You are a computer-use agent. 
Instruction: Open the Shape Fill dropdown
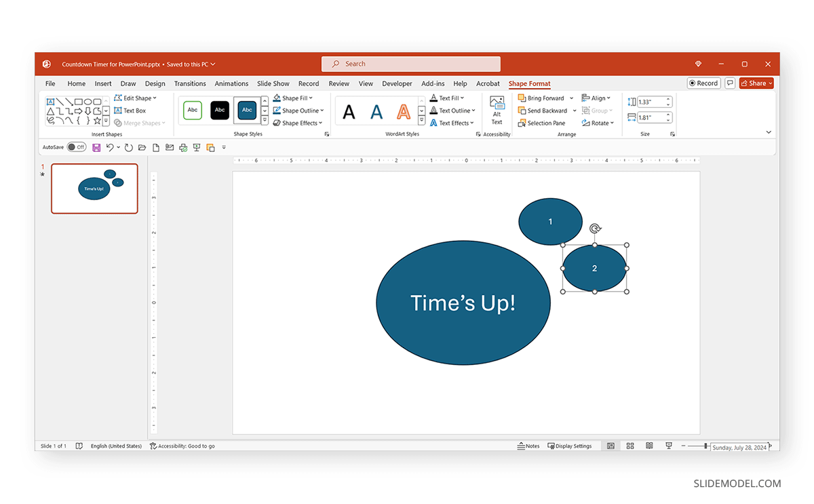click(294, 98)
